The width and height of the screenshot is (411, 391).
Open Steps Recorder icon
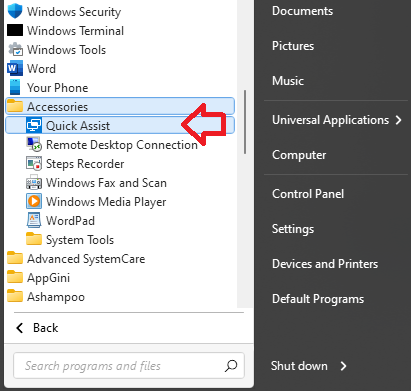(34, 164)
